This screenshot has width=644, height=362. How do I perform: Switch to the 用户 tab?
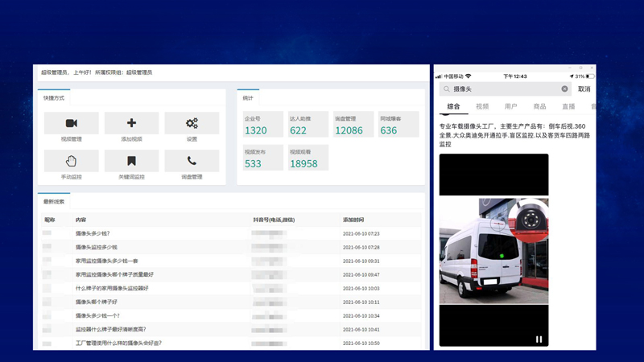[x=511, y=106]
